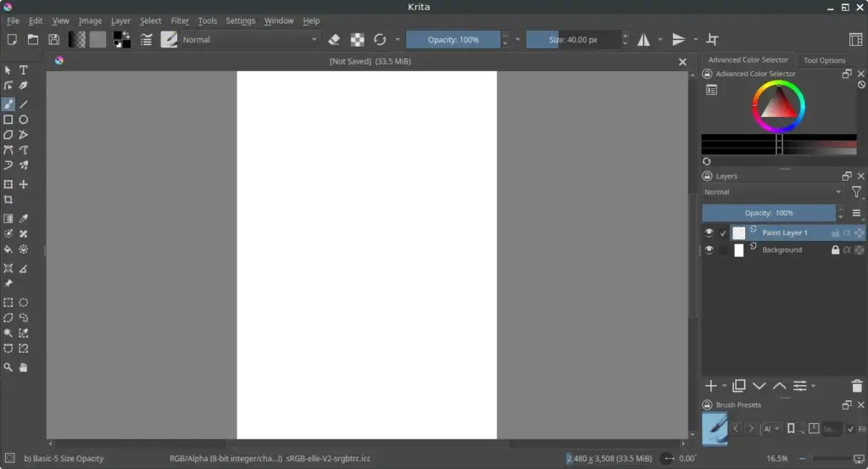Viewport: 868px width, 469px height.
Task: Switch to the Tool Options tab
Action: click(824, 60)
